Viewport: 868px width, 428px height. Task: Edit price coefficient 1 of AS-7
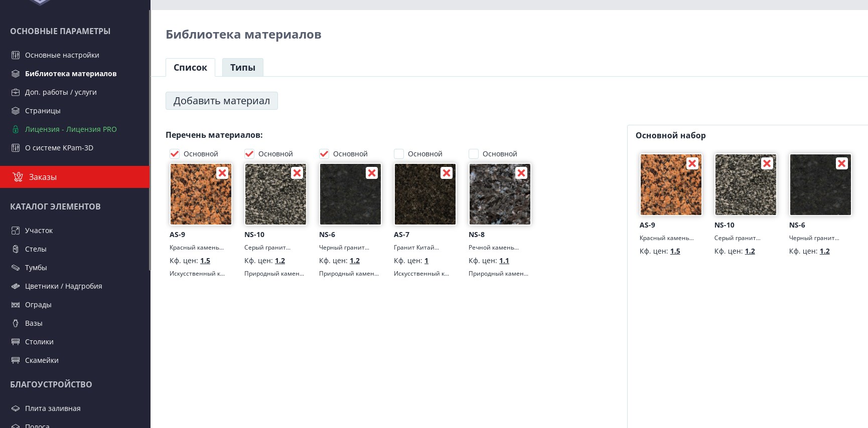(426, 261)
